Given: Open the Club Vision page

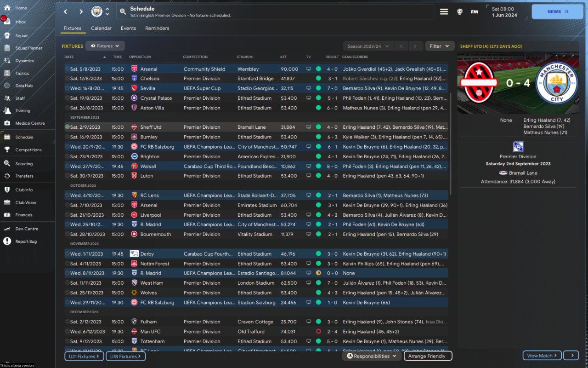Looking at the screenshot, I should [26, 202].
